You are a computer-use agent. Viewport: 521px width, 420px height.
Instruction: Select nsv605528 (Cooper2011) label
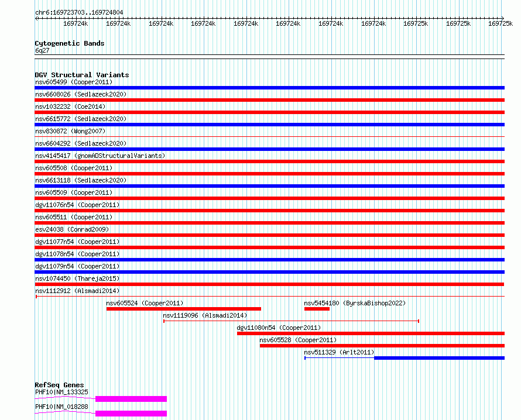tap(298, 340)
